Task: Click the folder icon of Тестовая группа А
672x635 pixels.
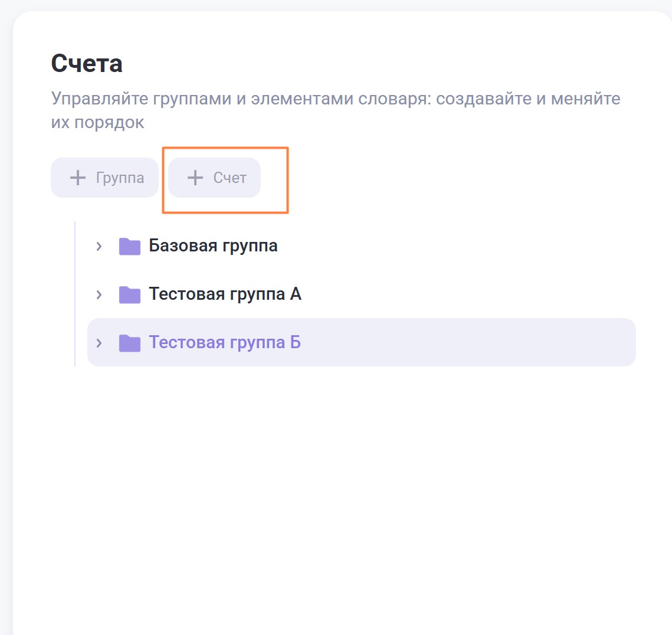Action: tap(130, 294)
